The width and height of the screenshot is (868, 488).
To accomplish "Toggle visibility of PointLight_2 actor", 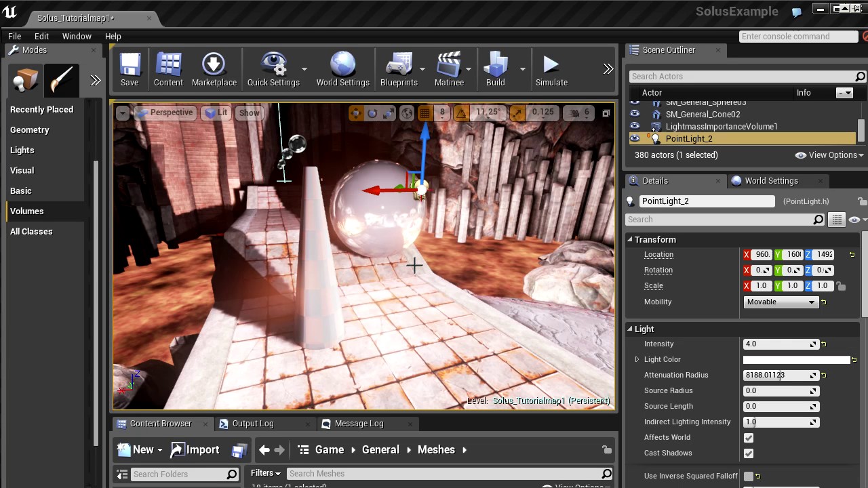I will [x=635, y=138].
